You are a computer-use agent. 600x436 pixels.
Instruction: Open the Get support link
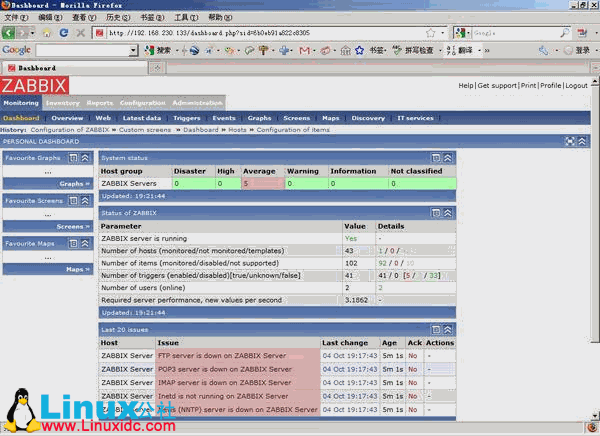pyautogui.click(x=497, y=86)
